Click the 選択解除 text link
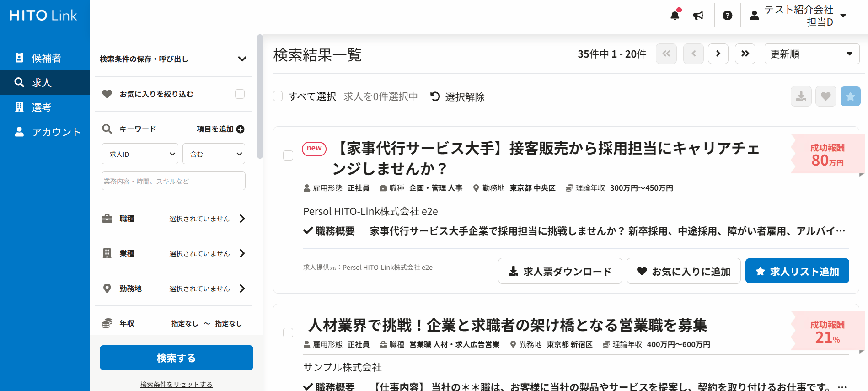 point(465,97)
